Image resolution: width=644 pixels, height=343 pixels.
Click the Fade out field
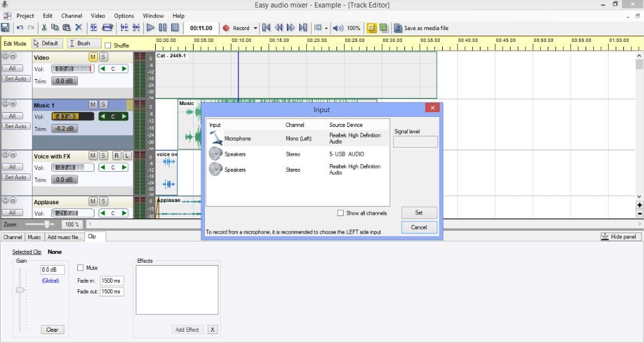(x=112, y=291)
